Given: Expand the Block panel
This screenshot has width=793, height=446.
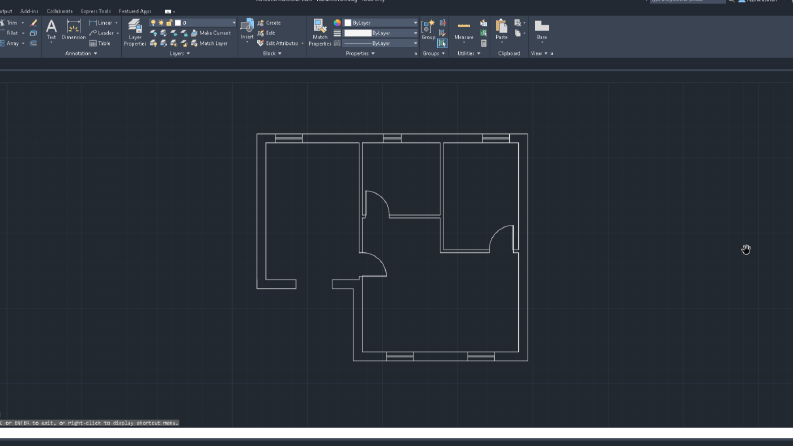Looking at the screenshot, I should pos(272,53).
